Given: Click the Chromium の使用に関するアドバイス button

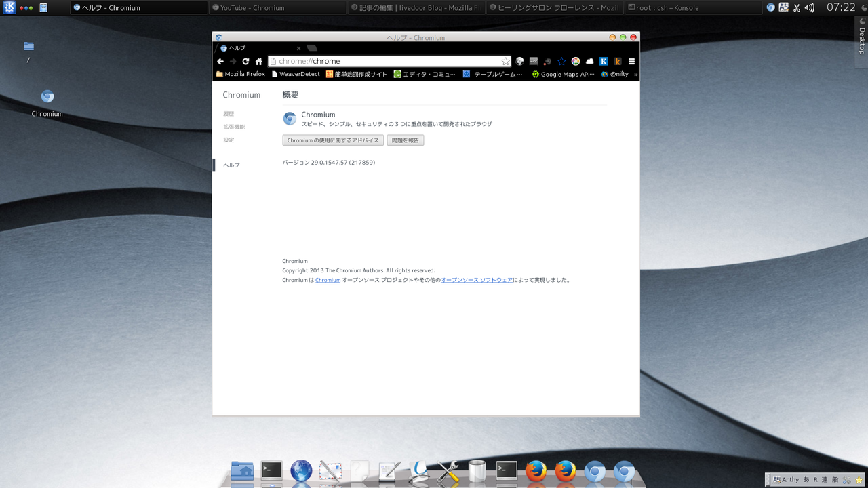Looking at the screenshot, I should [x=333, y=140].
